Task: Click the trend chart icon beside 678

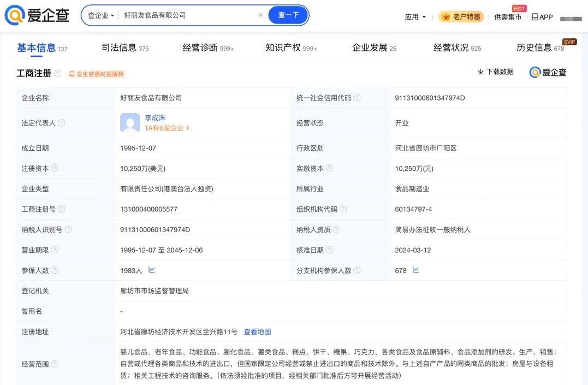Action: click(x=415, y=270)
